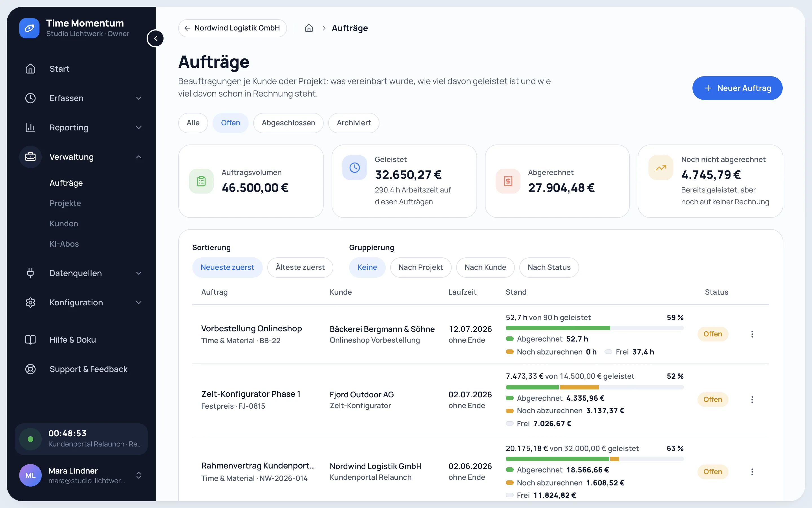Click the Time Momentum logo icon

coord(29,28)
